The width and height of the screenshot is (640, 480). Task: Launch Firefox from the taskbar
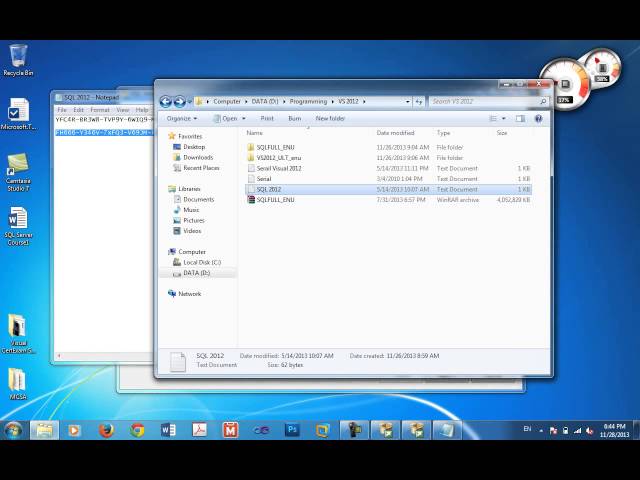pos(106,430)
